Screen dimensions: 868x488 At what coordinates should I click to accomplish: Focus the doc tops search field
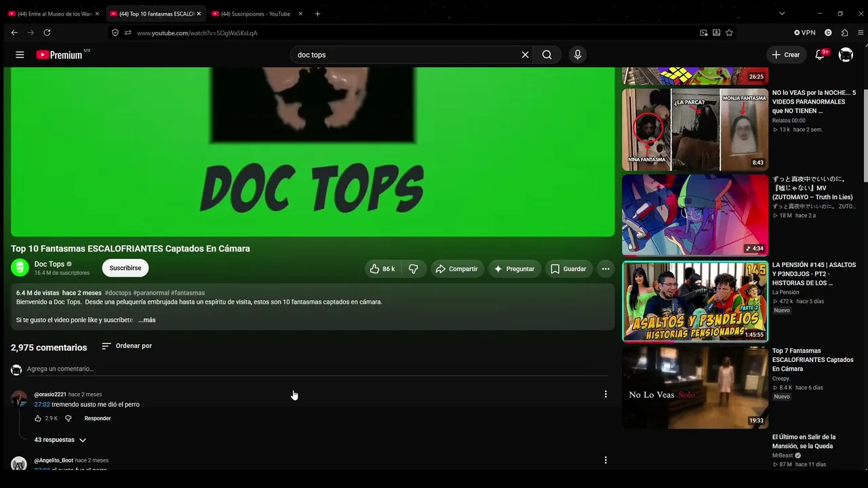coord(406,55)
